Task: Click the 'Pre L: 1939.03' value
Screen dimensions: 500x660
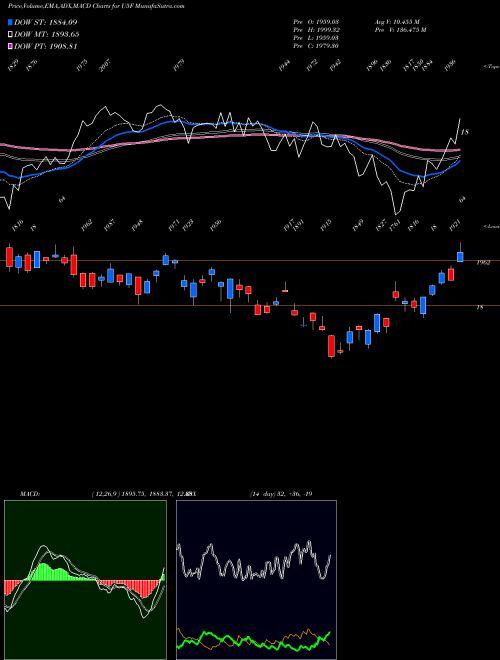Action: (316, 38)
